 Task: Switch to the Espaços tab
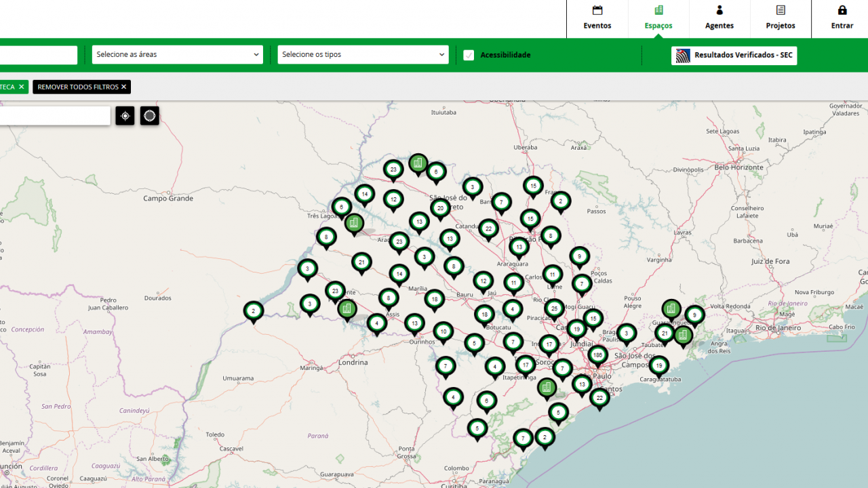(658, 19)
